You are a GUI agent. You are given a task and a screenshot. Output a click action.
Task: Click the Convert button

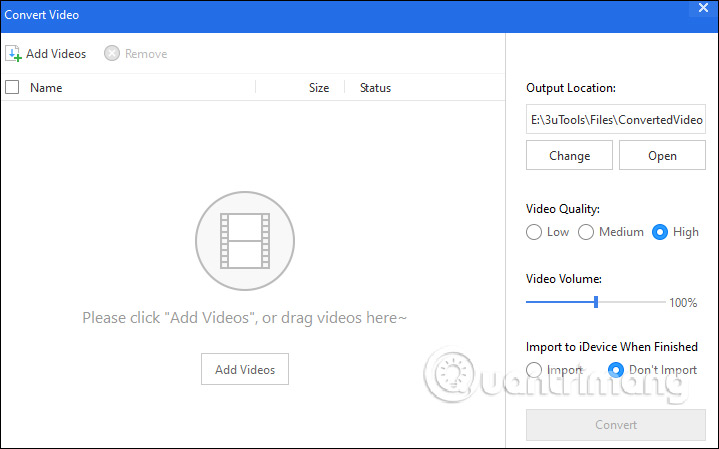click(x=616, y=425)
